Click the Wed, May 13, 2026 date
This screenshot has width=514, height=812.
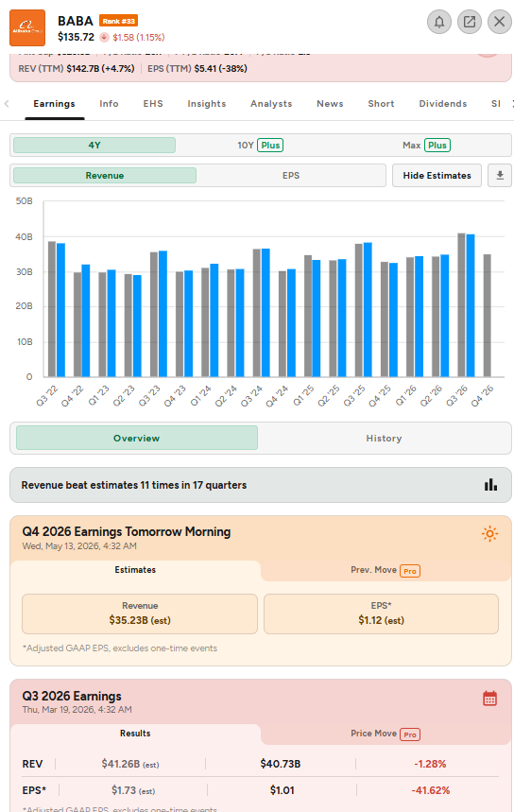pos(79,545)
